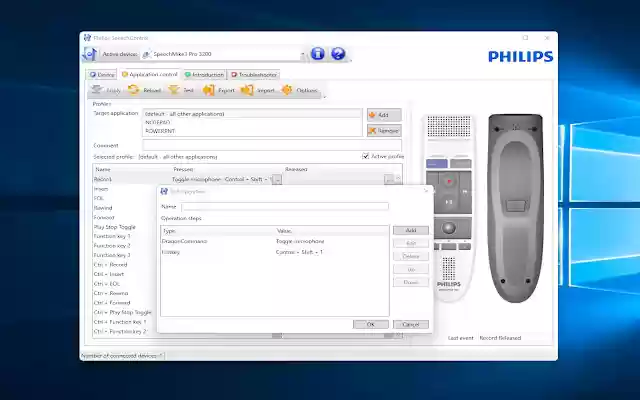640x400 pixels.
Task: Select the POWERPNT target application
Action: click(x=252, y=131)
